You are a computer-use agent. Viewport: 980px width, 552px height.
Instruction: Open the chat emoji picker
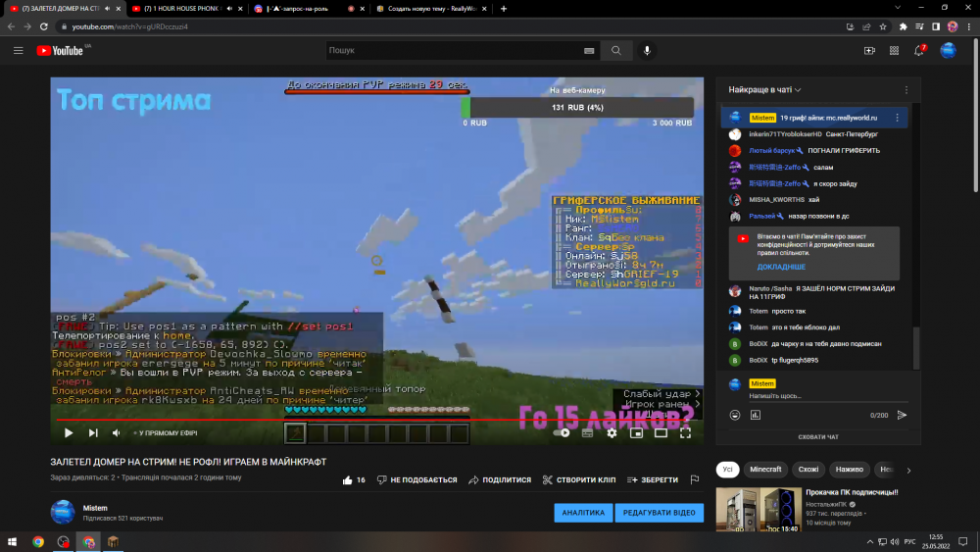click(x=735, y=415)
